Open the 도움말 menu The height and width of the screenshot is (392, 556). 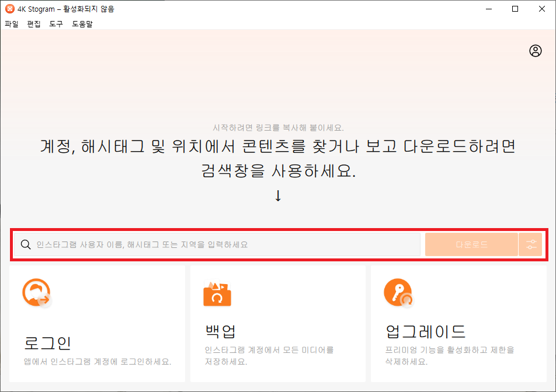click(82, 24)
